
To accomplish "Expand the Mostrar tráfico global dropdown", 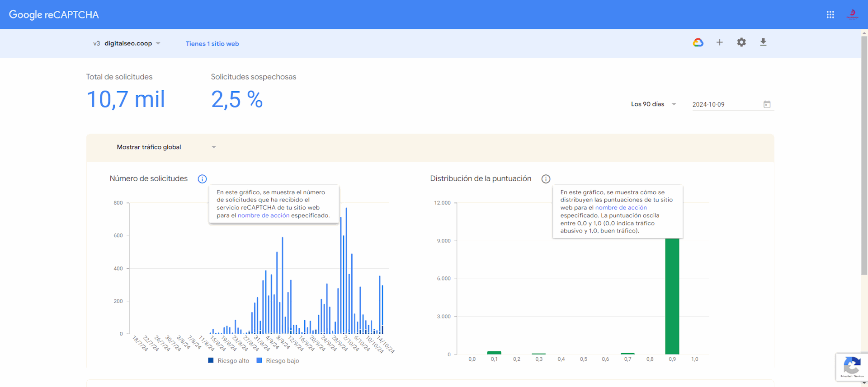I will pos(166,147).
